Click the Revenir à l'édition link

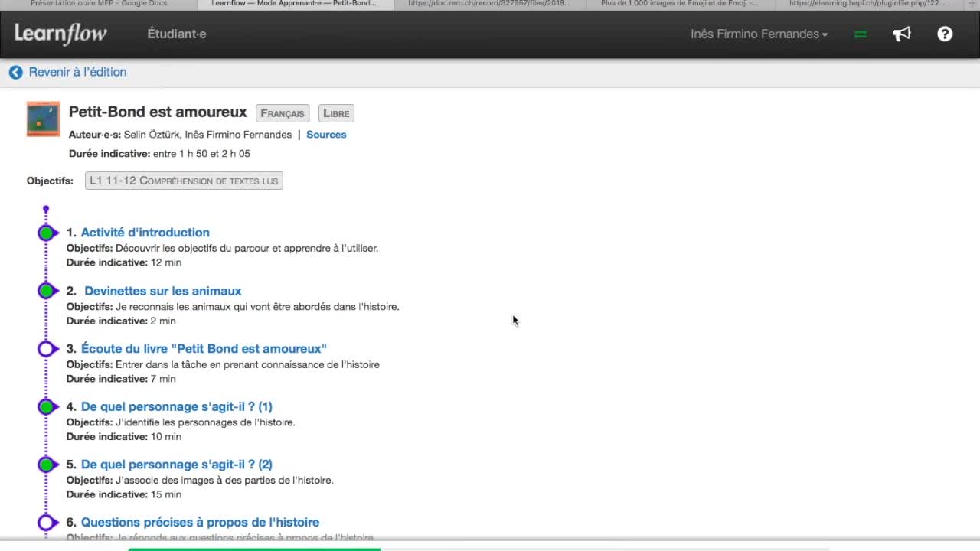77,72
